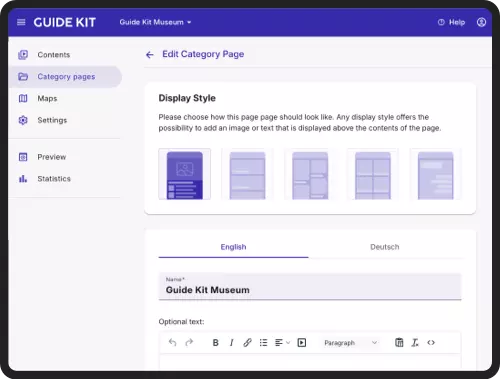Image resolution: width=500 pixels, height=379 pixels.
Task: Toggle bold formatting
Action: 216,342
